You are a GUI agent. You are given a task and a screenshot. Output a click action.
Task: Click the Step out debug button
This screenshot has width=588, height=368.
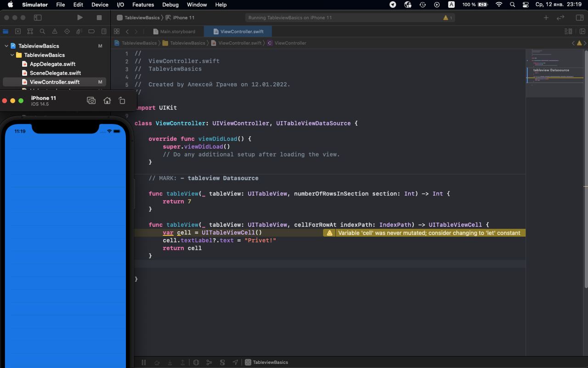click(183, 362)
